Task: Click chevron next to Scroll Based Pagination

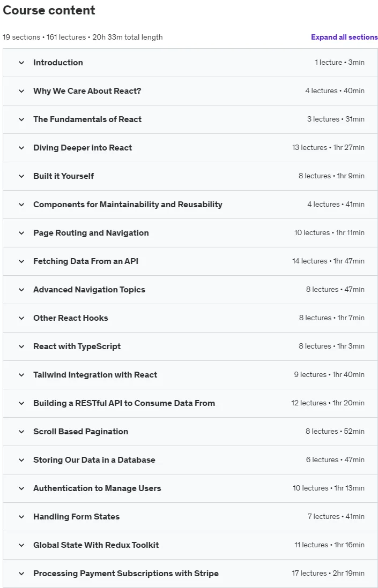Action: tap(21, 432)
